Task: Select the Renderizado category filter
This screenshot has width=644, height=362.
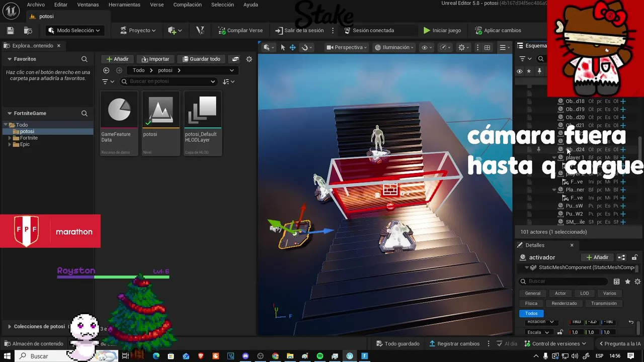Action: click(564, 303)
